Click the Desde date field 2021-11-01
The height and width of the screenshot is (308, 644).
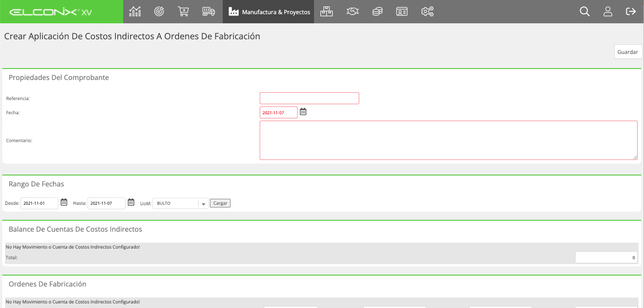(39, 203)
